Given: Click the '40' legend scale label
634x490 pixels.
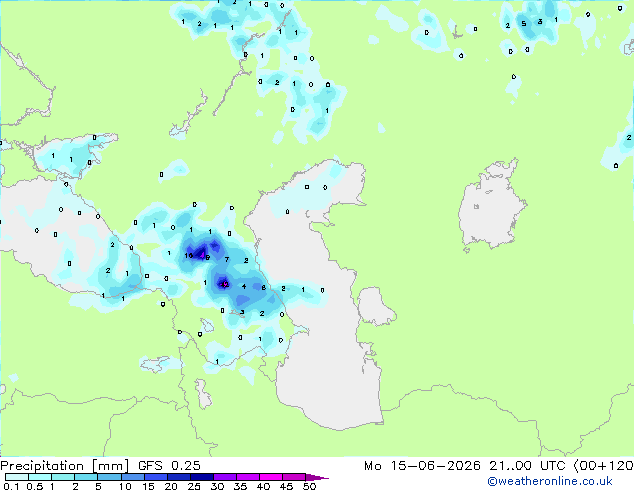Looking at the screenshot, I should pyautogui.click(x=263, y=486).
